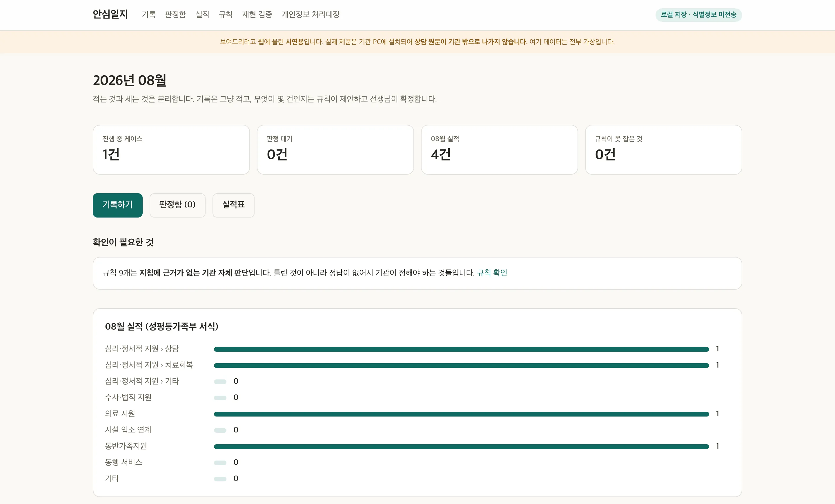This screenshot has height=504, width=835.
Task: Click the 의료 지원 progress bar
Action: pos(461,414)
